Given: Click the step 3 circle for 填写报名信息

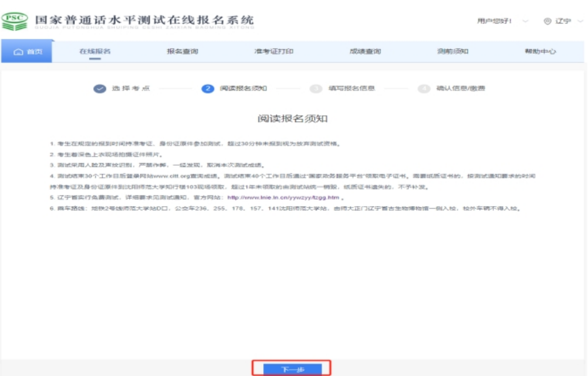Looking at the screenshot, I should tap(316, 89).
